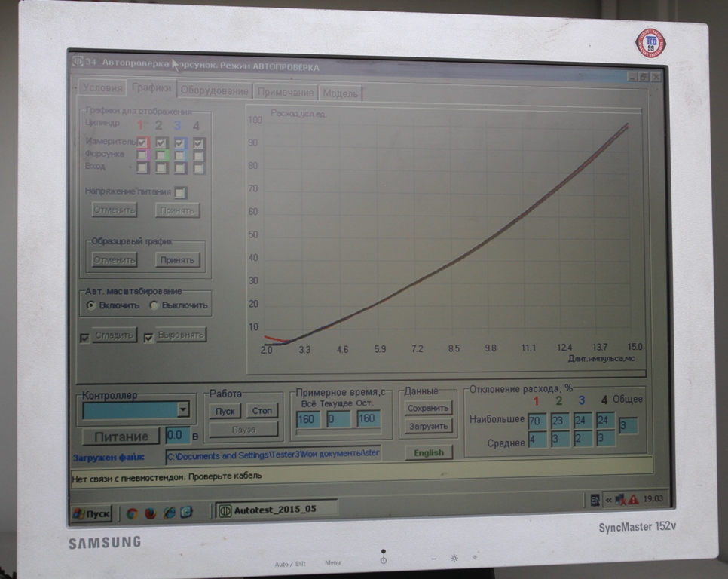Click the Стоп button in the Работа group
The width and height of the screenshot is (728, 579).
[262, 411]
